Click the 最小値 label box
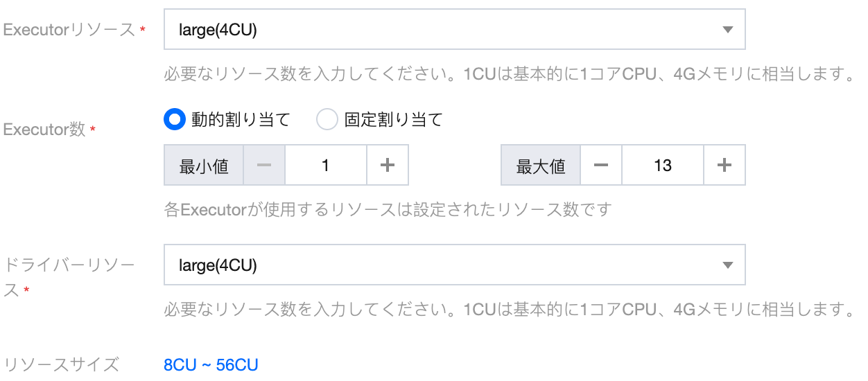The image size is (868, 381). point(204,166)
